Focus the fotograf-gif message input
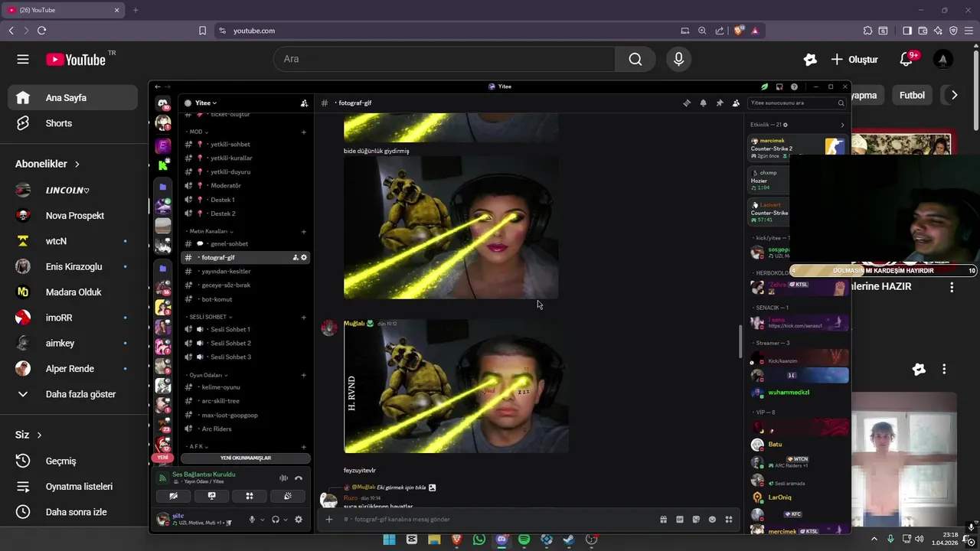The height and width of the screenshot is (551, 980). point(498,520)
